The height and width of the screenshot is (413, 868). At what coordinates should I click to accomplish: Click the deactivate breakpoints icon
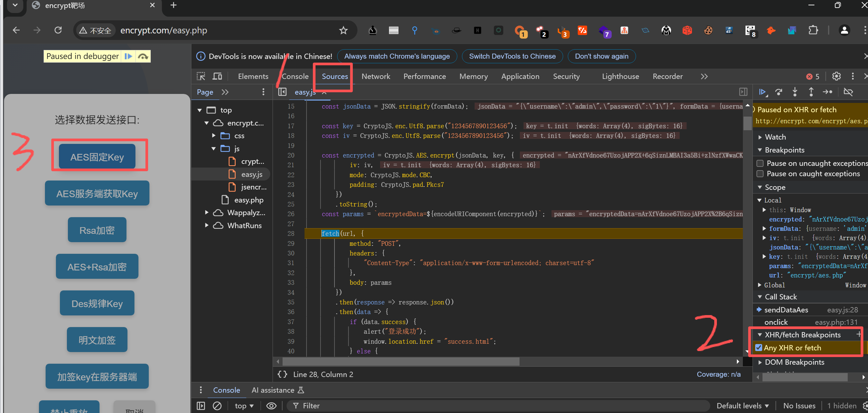tap(848, 92)
